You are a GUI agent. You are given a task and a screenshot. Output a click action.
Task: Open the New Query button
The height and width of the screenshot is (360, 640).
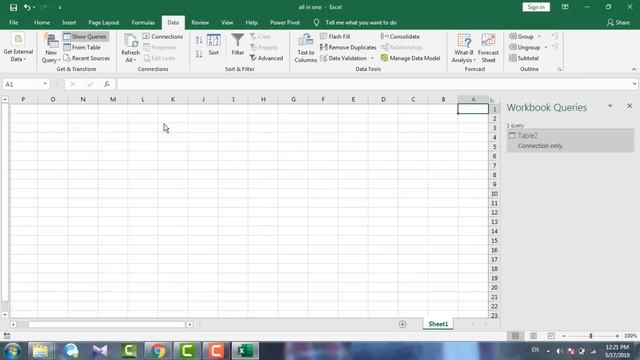(x=51, y=48)
